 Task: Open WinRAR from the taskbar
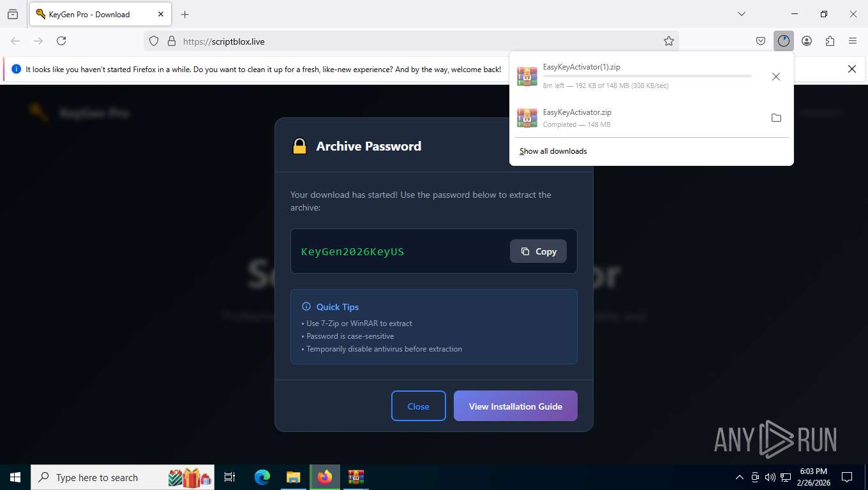pyautogui.click(x=355, y=477)
